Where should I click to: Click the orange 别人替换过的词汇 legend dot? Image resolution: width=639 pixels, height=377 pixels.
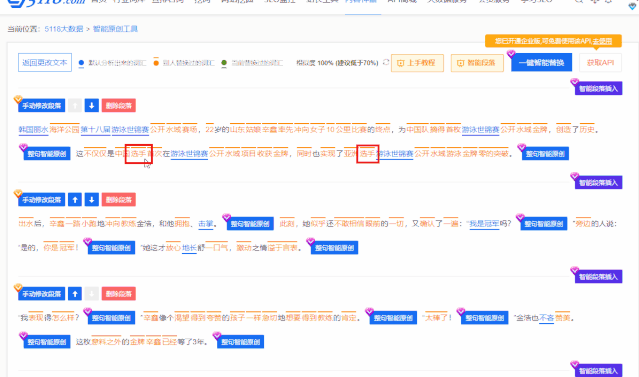point(156,63)
